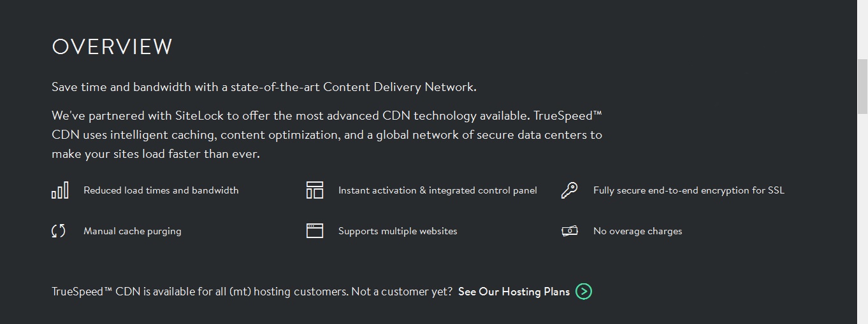Open the See Our Hosting Plans link
Image resolution: width=868 pixels, height=324 pixels.
coord(514,292)
